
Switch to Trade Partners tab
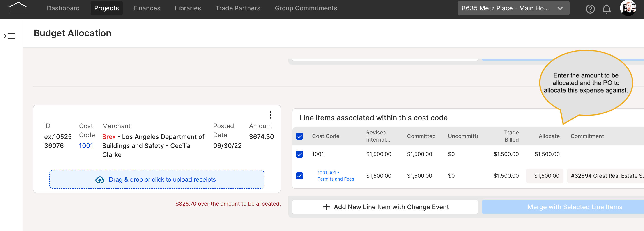tap(238, 8)
